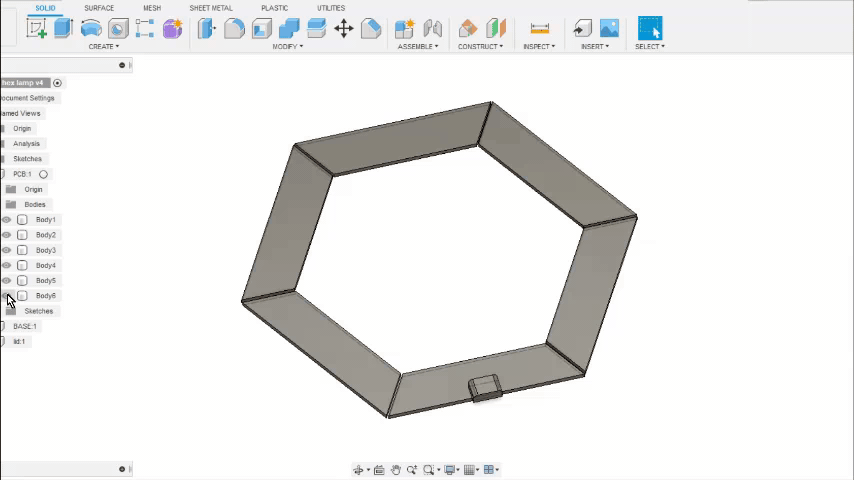Click small tab on hexagon model
The height and width of the screenshot is (480, 854).
coord(486,387)
